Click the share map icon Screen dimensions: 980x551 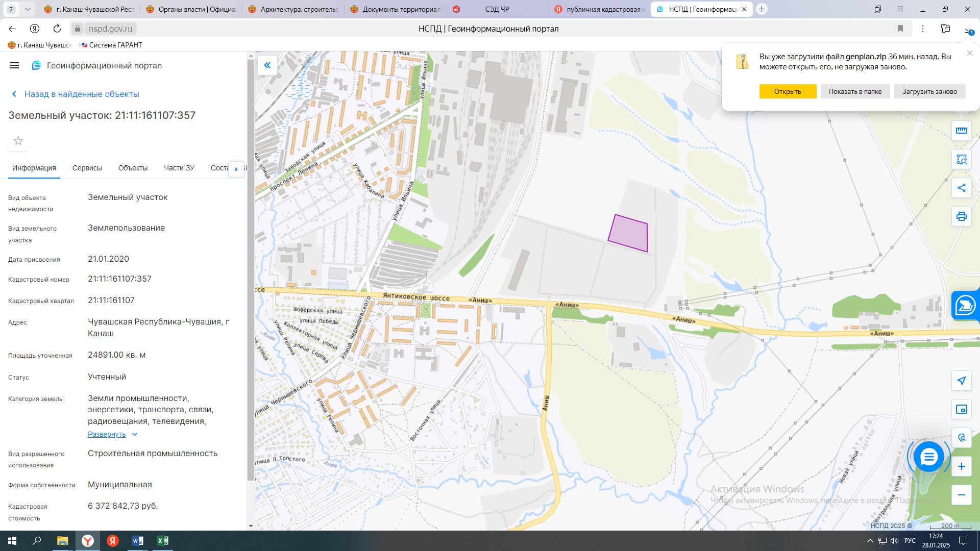[962, 188]
